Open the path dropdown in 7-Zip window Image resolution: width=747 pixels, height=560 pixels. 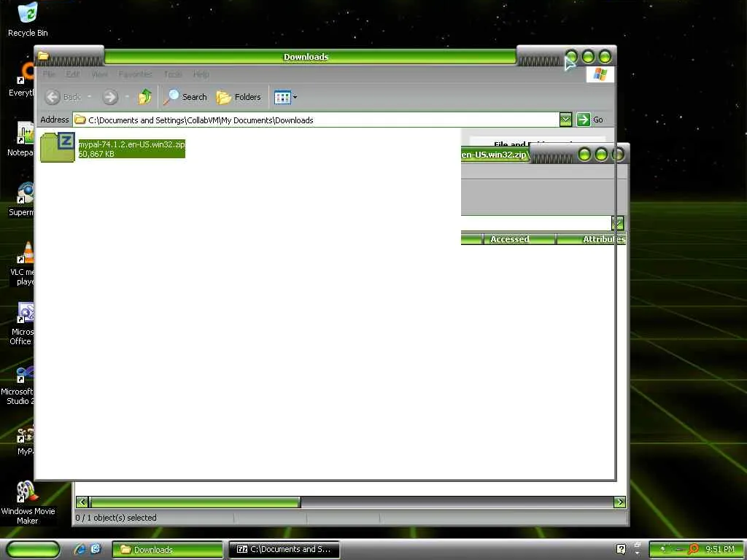click(617, 223)
